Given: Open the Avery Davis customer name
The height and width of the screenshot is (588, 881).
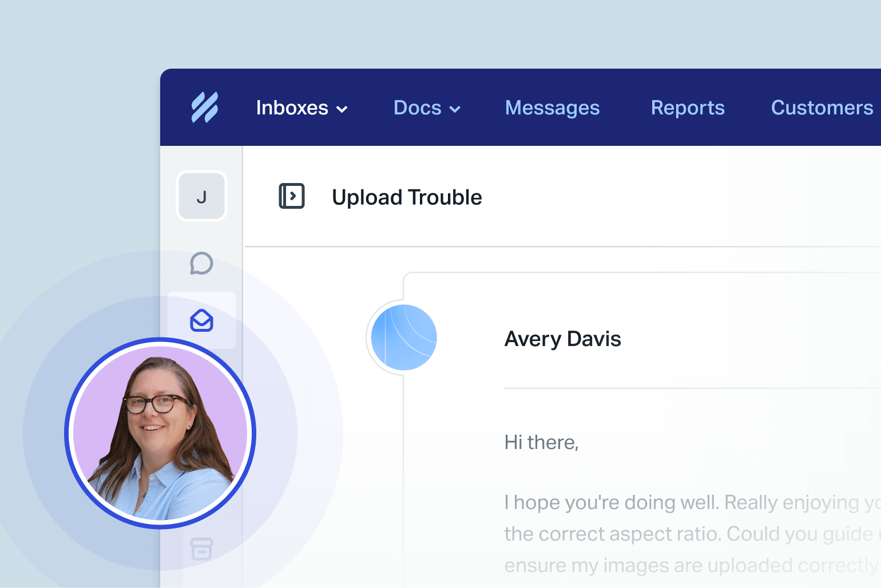Looking at the screenshot, I should click(562, 339).
